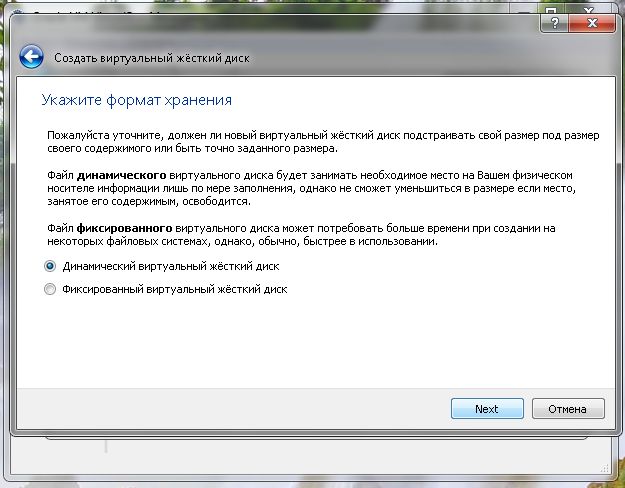Click the question mark help button
The image size is (625, 488).
point(548,21)
